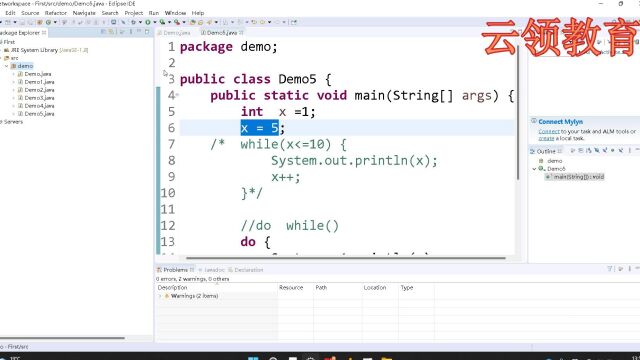This screenshot has height=360, width=640.
Task: Click the Coverage run icon in toolbar
Action: pos(162,22)
